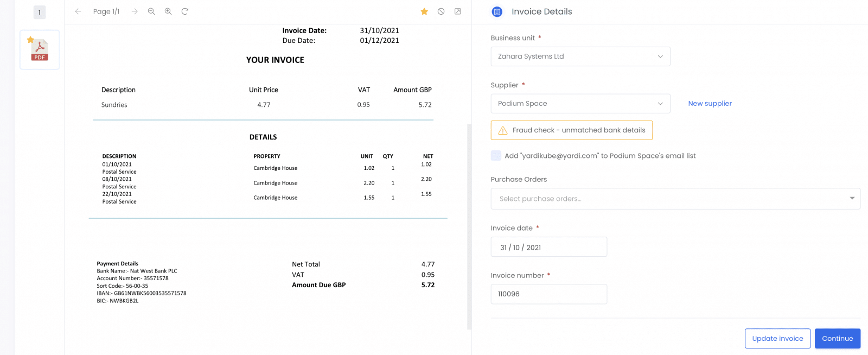Viewport: 868px width, 355px height.
Task: Click the Invoice Details header icon
Action: click(497, 11)
